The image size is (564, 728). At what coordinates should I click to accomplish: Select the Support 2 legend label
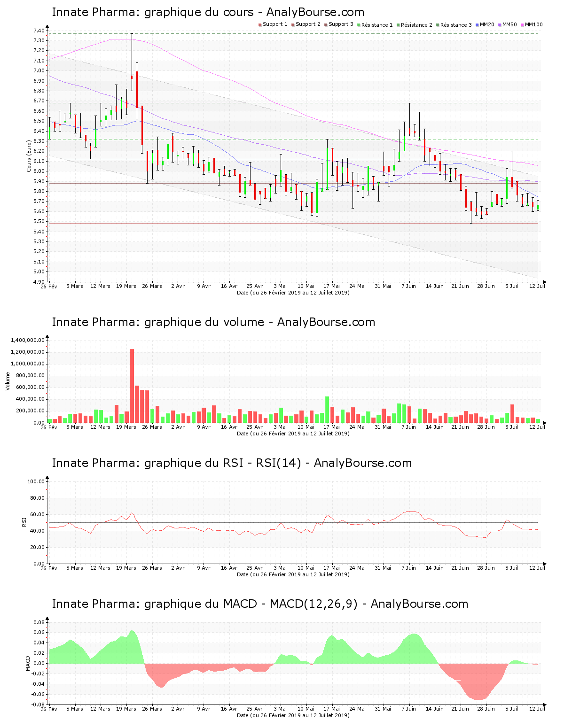[x=308, y=24]
